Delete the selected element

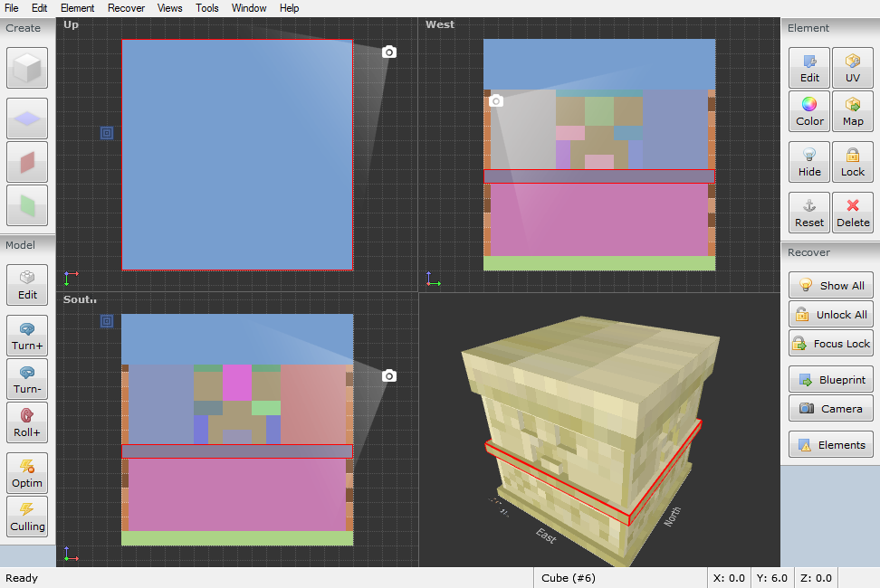(x=853, y=213)
